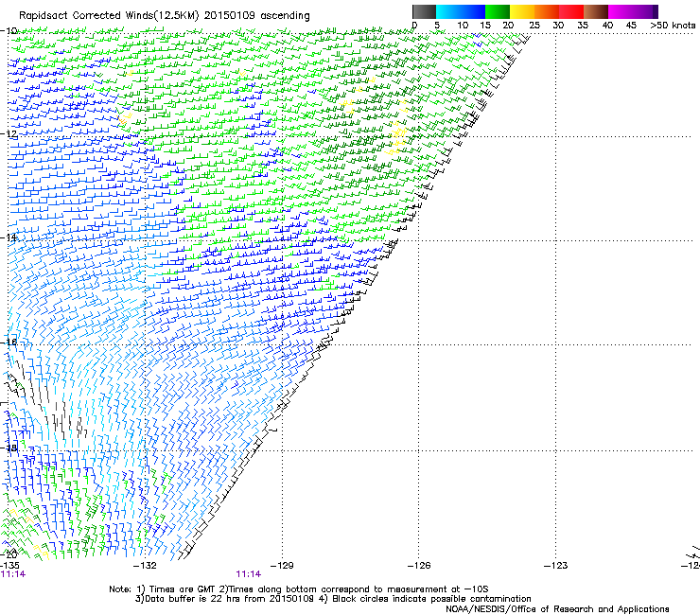Click the yellow 20-25 knots legend segment
The image size is (700, 615).
[x=522, y=11]
